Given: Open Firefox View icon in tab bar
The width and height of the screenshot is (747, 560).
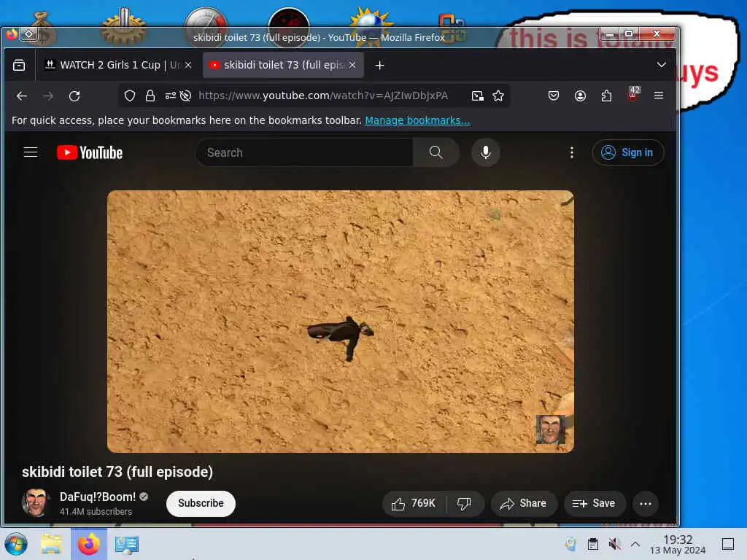Looking at the screenshot, I should [19, 65].
